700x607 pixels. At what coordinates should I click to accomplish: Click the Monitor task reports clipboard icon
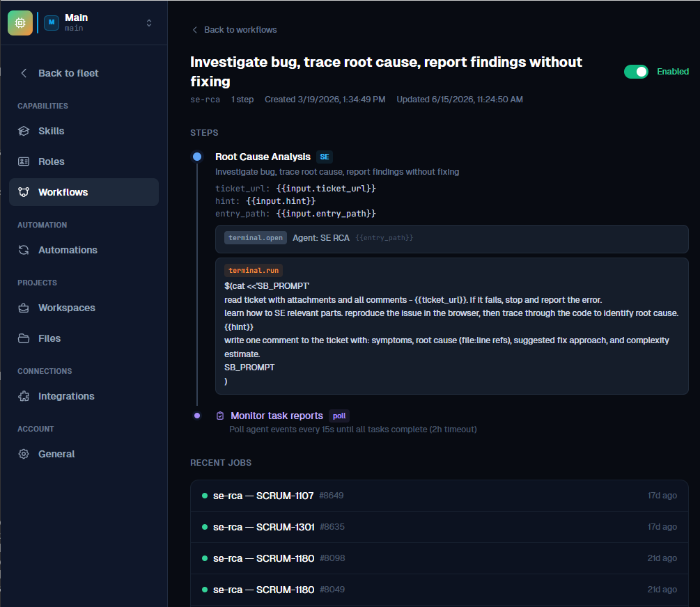(x=220, y=416)
